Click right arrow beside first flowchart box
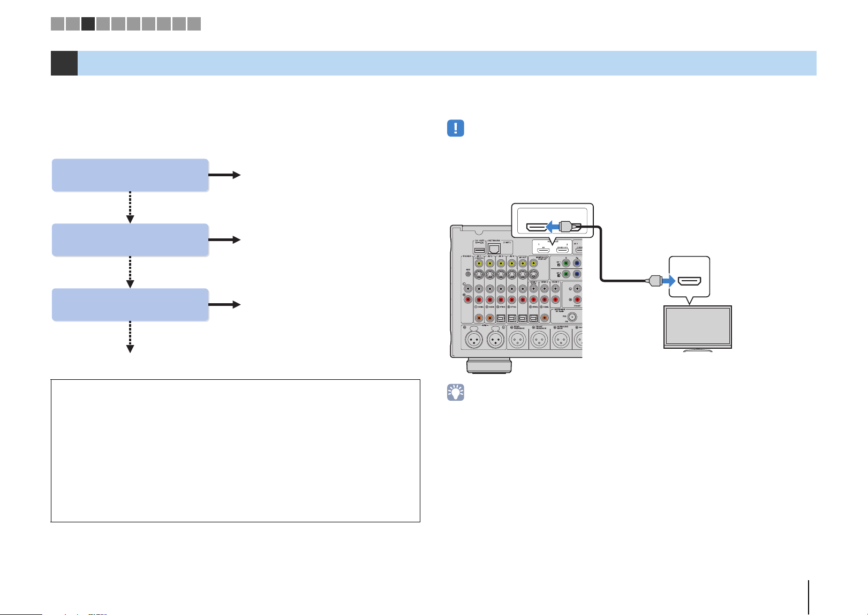The width and height of the screenshot is (868, 615). pyautogui.click(x=225, y=175)
